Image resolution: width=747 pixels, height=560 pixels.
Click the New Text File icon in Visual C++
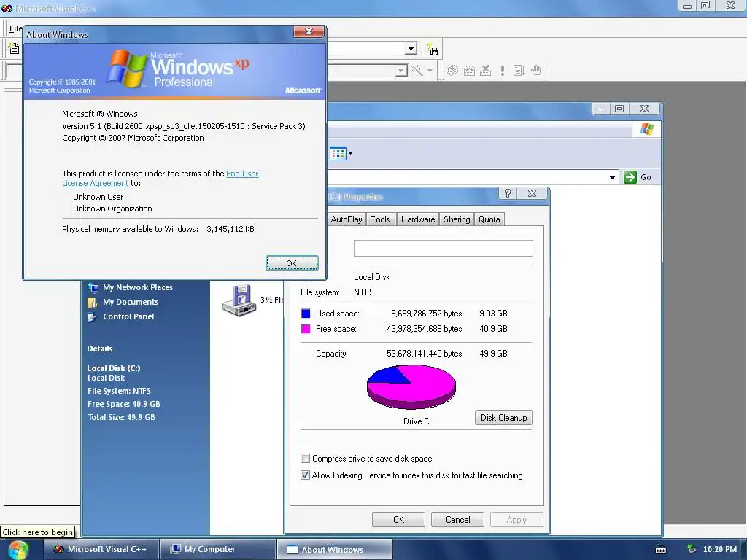(14, 48)
